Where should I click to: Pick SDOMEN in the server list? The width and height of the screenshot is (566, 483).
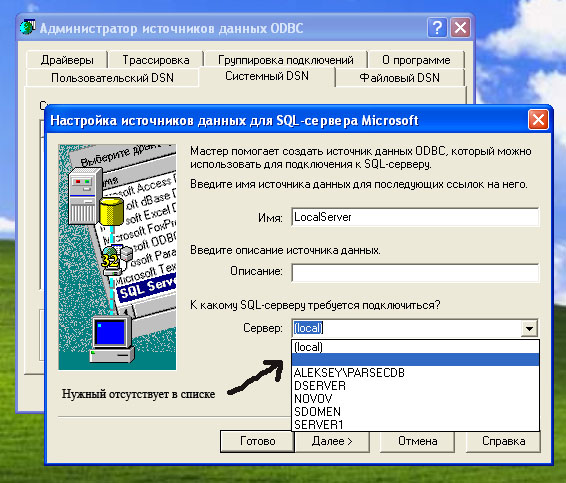coord(415,412)
